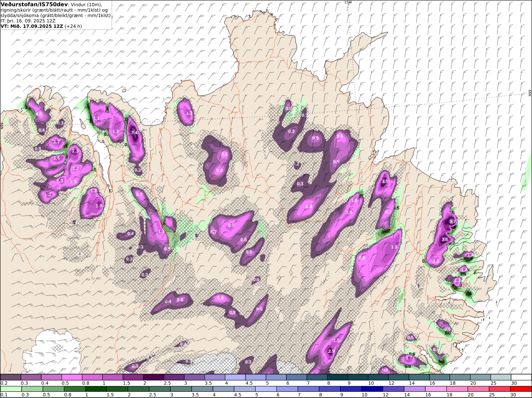The height and width of the screenshot is (398, 532).
Task: Select the muted purple 0.2–0.3 top legend swatch
Action: [x=11, y=377]
